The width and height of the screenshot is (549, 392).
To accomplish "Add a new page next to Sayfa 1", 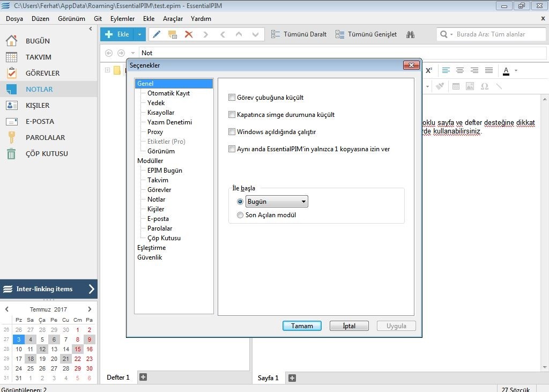I will (x=292, y=378).
